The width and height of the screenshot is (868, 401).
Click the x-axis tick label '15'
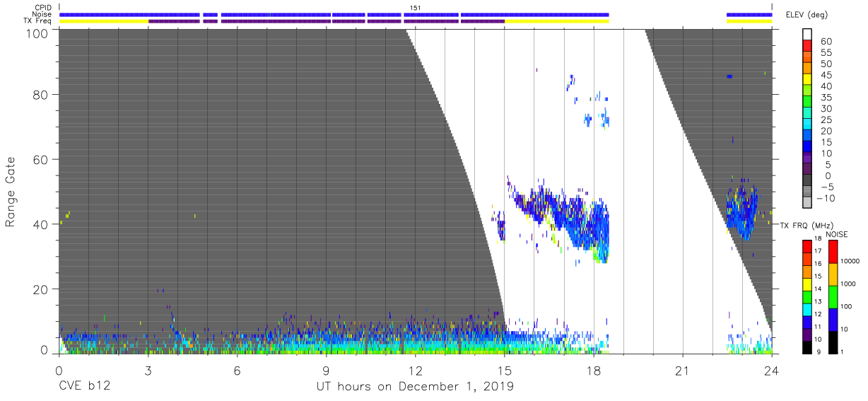click(504, 370)
